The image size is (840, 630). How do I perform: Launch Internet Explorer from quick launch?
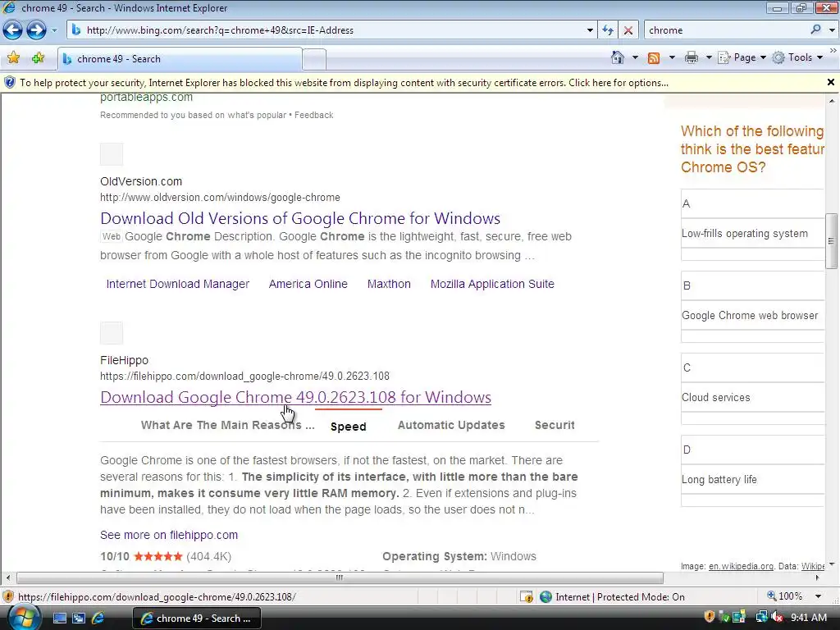[x=98, y=619]
